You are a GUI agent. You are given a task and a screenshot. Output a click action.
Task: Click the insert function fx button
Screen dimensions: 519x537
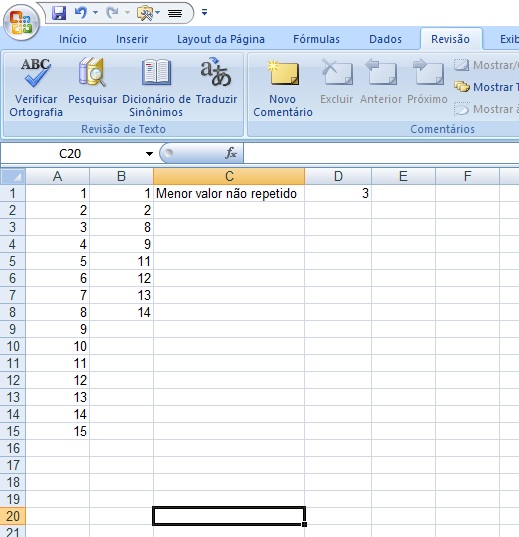coord(231,153)
